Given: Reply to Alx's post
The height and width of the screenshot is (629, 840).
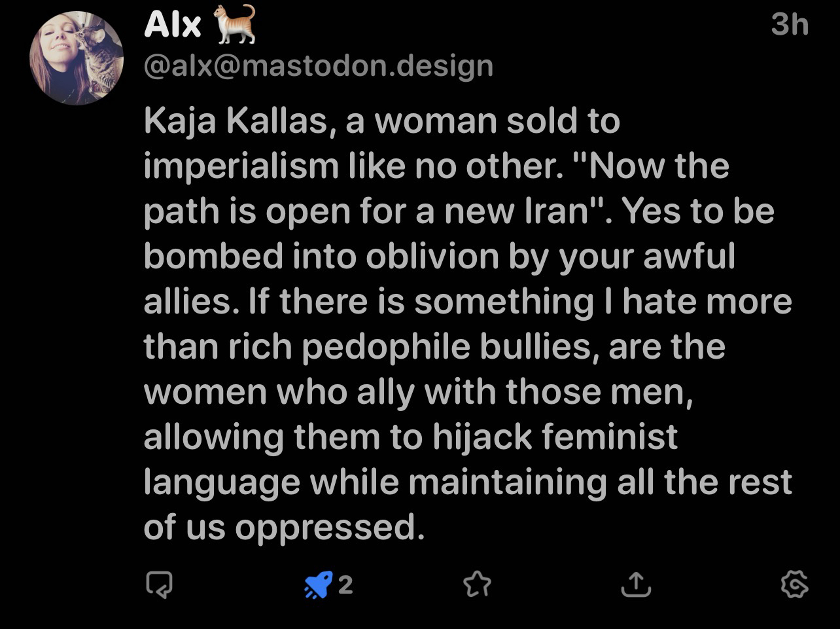Looking at the screenshot, I should tap(160, 584).
